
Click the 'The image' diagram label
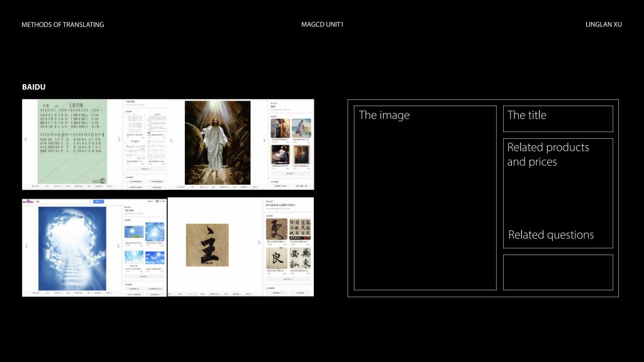click(384, 115)
